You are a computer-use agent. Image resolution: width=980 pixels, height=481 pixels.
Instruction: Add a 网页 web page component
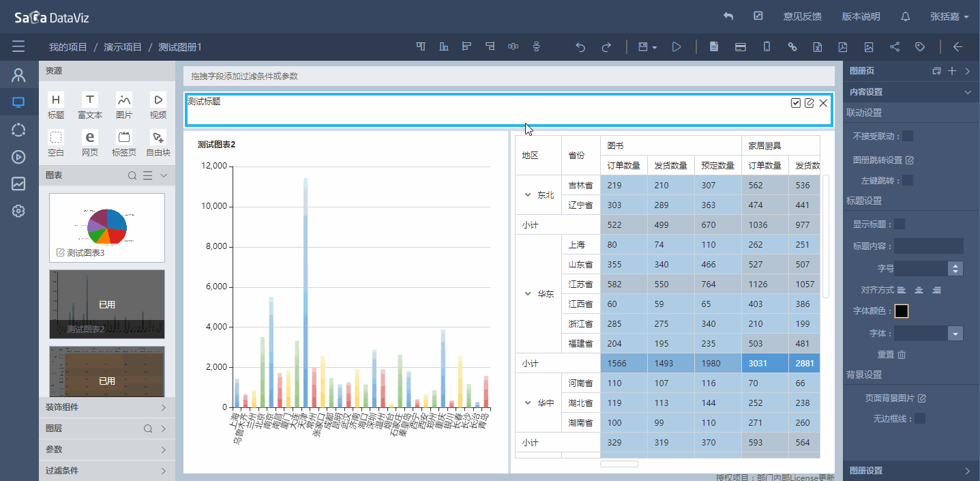90,143
